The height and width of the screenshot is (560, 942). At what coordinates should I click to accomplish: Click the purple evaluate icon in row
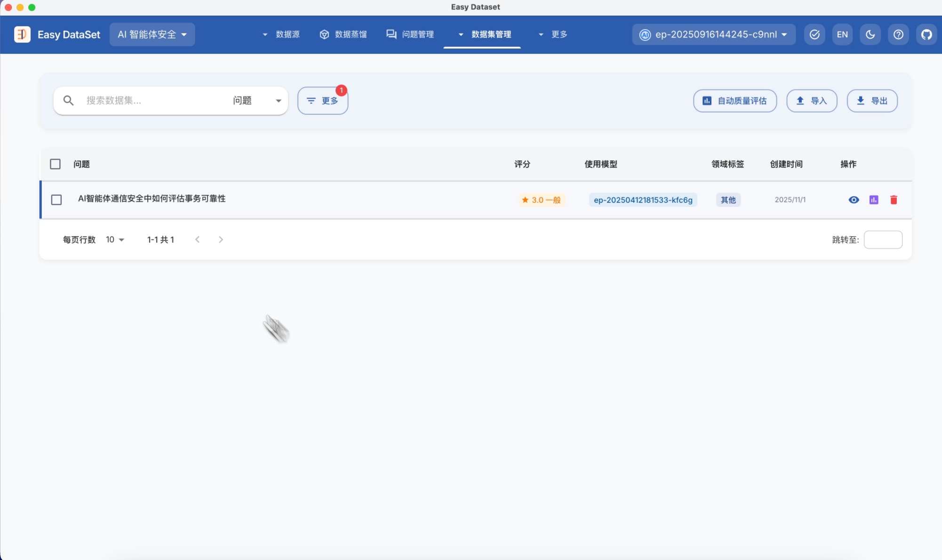[x=874, y=200]
